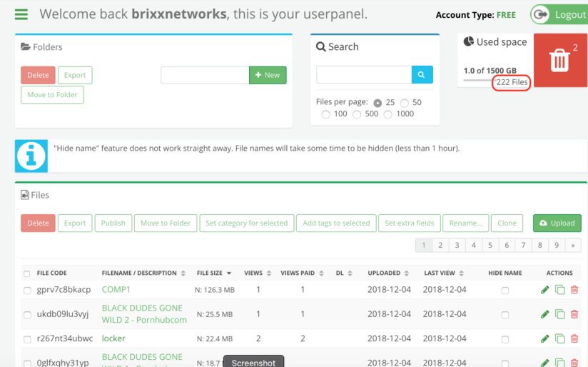Click the Publish button
Image resolution: width=588 pixels, height=367 pixels.
(113, 223)
